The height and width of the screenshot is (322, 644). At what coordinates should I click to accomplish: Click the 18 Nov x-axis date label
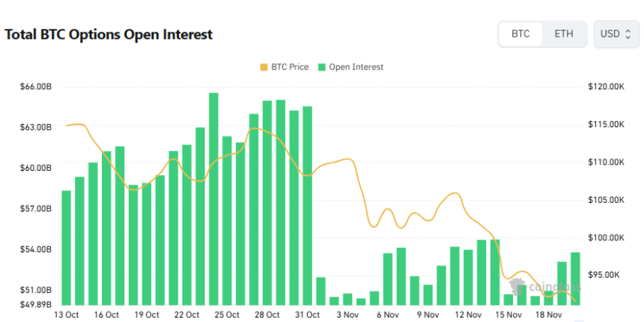pyautogui.click(x=549, y=315)
